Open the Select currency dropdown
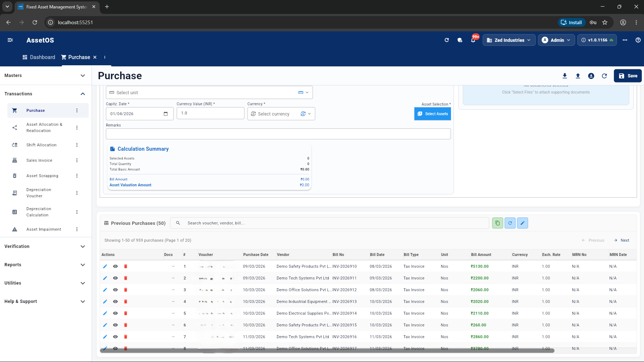Screen dimensions: 644x362 tap(281, 114)
